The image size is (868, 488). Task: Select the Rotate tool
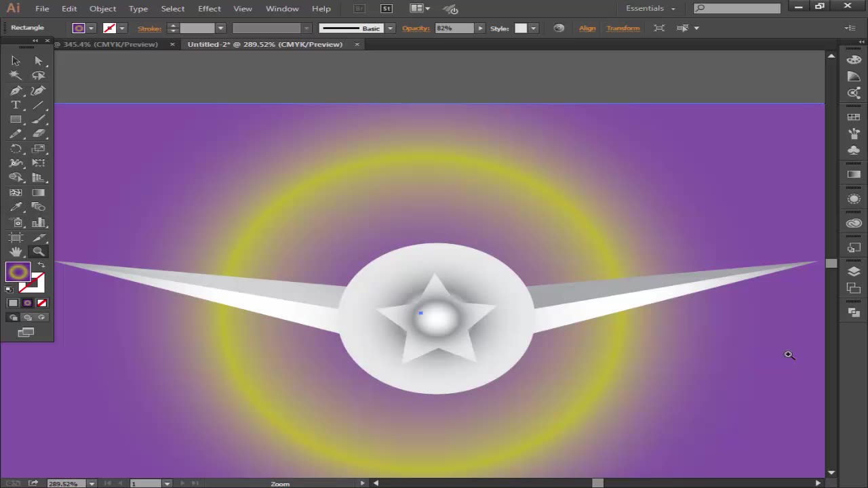(16, 148)
